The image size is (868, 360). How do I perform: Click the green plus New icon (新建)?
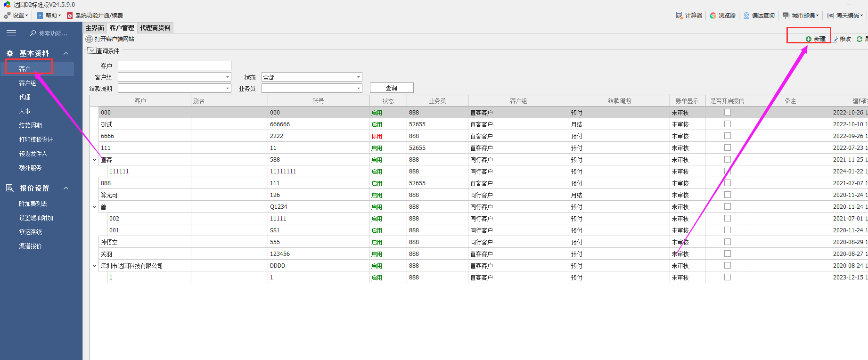click(x=809, y=39)
